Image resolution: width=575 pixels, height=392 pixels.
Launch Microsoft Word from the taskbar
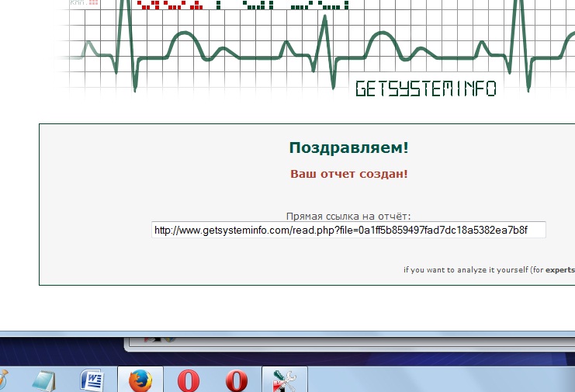92,380
